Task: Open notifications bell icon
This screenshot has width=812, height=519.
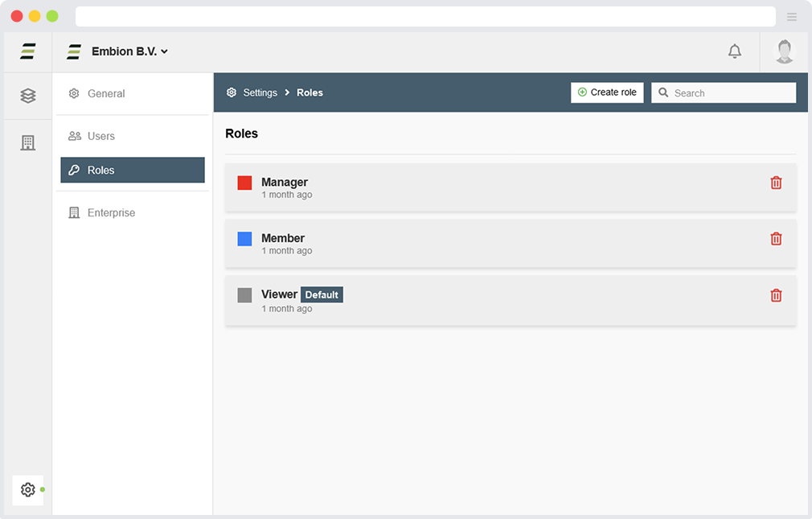Action: pos(734,51)
